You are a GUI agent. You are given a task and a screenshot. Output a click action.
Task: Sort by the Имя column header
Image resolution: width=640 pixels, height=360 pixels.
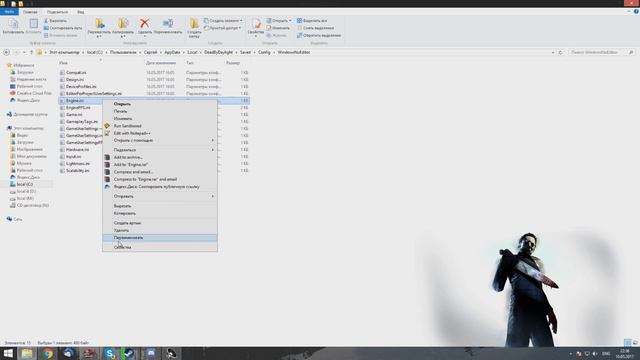click(63, 63)
